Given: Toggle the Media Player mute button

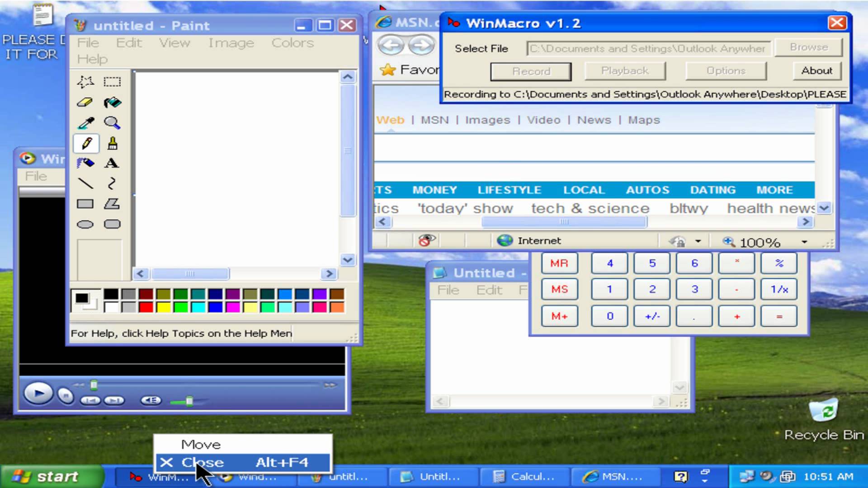Looking at the screenshot, I should (151, 400).
